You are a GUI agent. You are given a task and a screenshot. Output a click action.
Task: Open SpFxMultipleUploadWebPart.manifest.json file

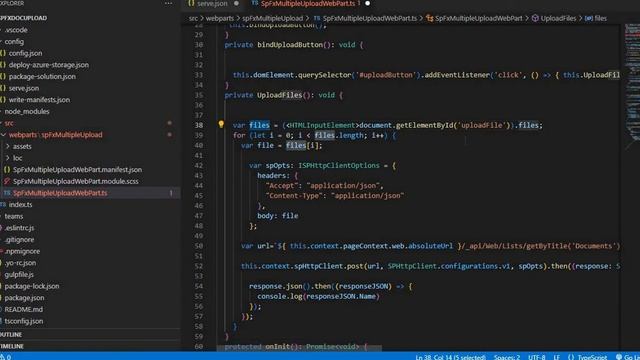coord(77,169)
